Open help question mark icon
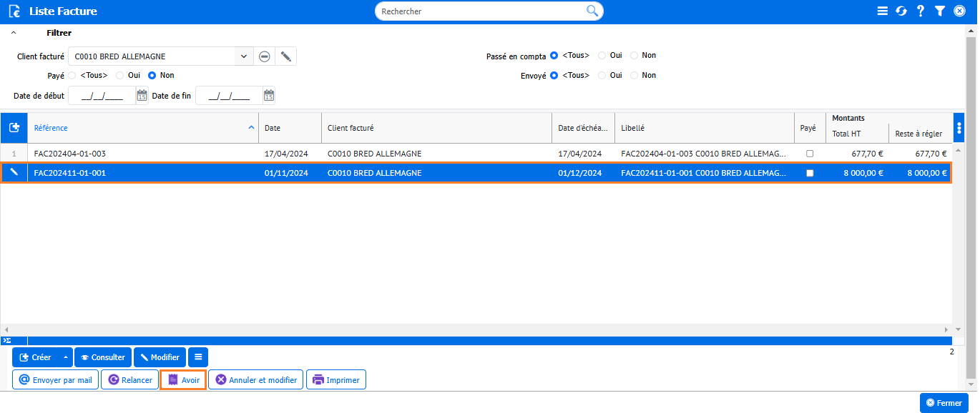This screenshot has width=980, height=413. click(921, 11)
